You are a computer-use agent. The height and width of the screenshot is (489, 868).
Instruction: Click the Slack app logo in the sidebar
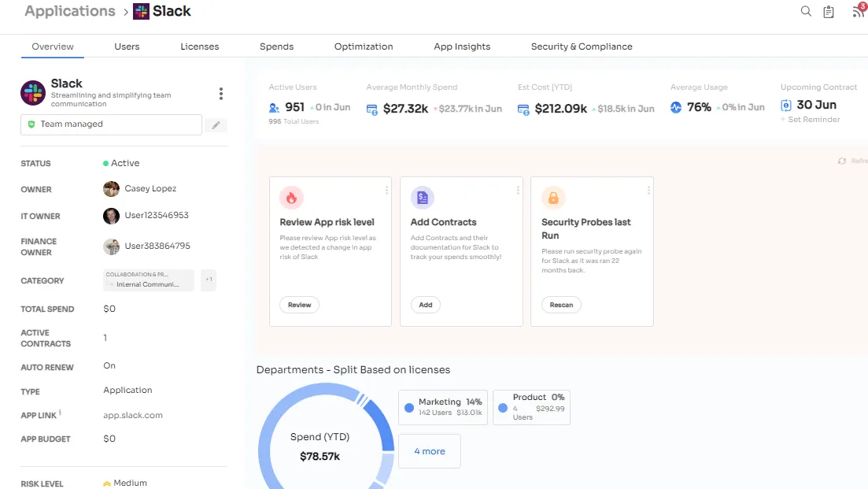[x=33, y=92]
